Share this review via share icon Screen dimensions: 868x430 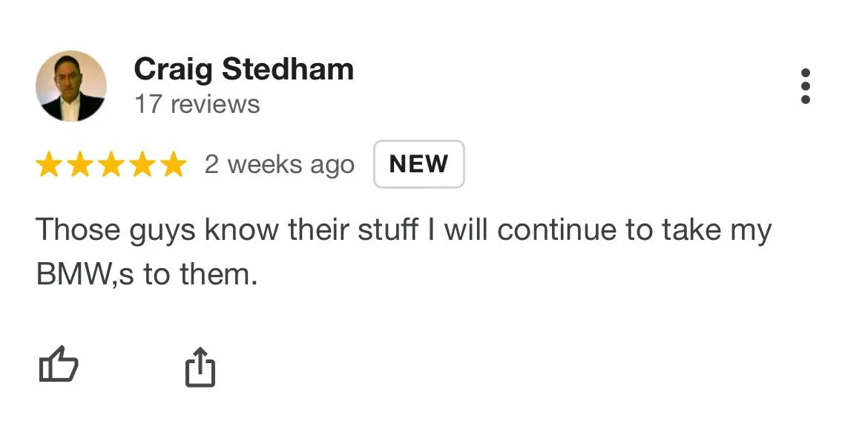click(x=200, y=366)
